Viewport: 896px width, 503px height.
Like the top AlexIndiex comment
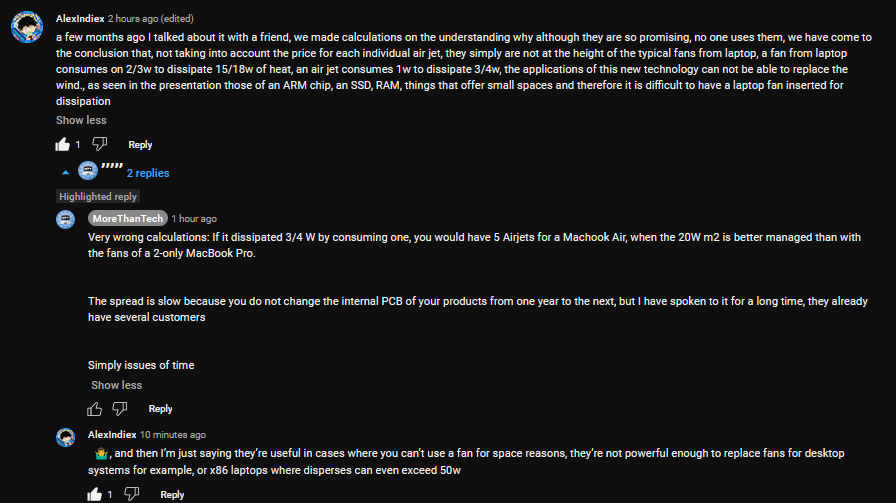[x=63, y=145]
